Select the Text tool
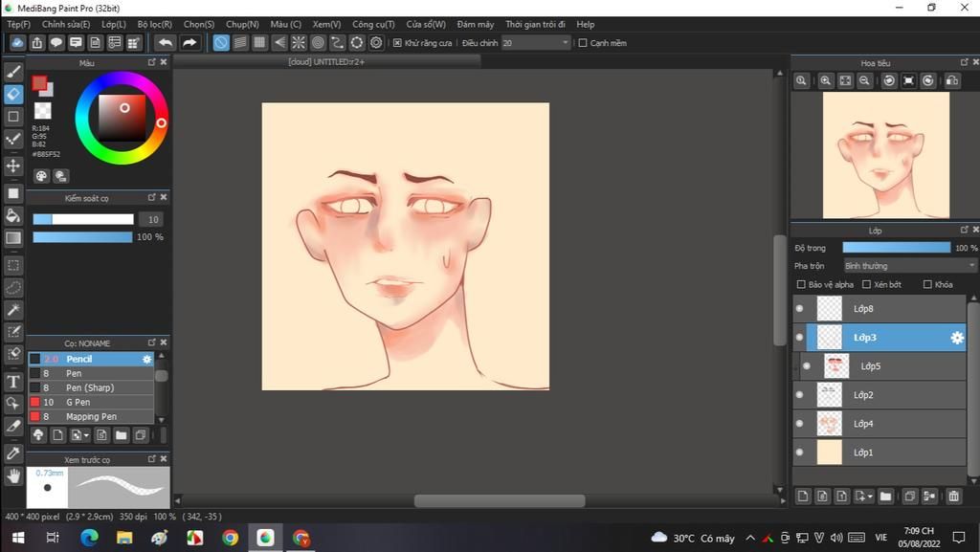 pyautogui.click(x=13, y=382)
